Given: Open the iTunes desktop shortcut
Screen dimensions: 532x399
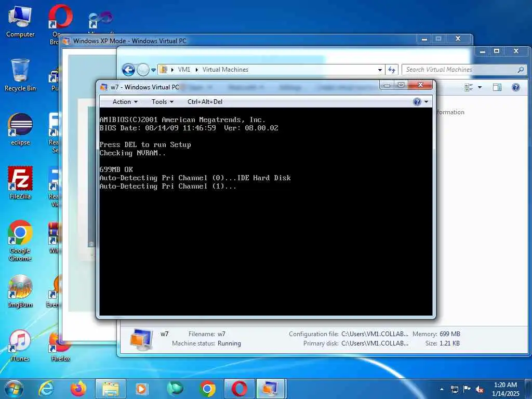Looking at the screenshot, I should [x=20, y=346].
